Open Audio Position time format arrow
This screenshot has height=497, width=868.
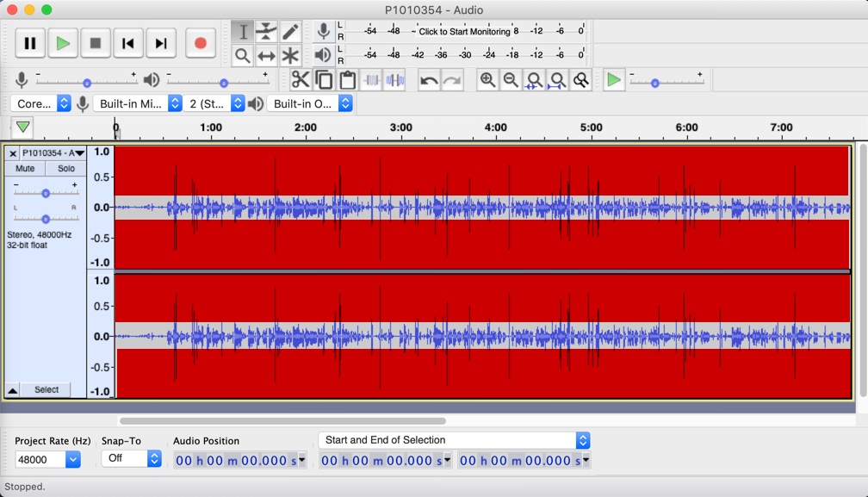[302, 460]
